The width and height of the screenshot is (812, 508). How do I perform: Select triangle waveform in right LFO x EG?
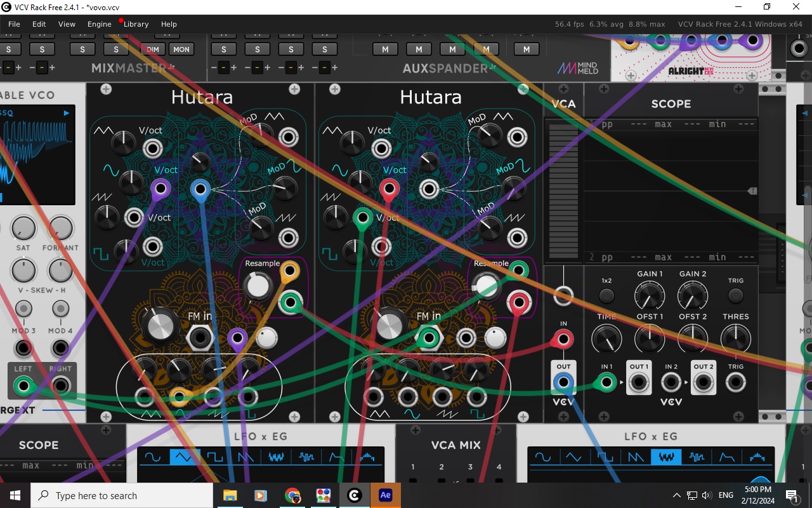tap(573, 457)
